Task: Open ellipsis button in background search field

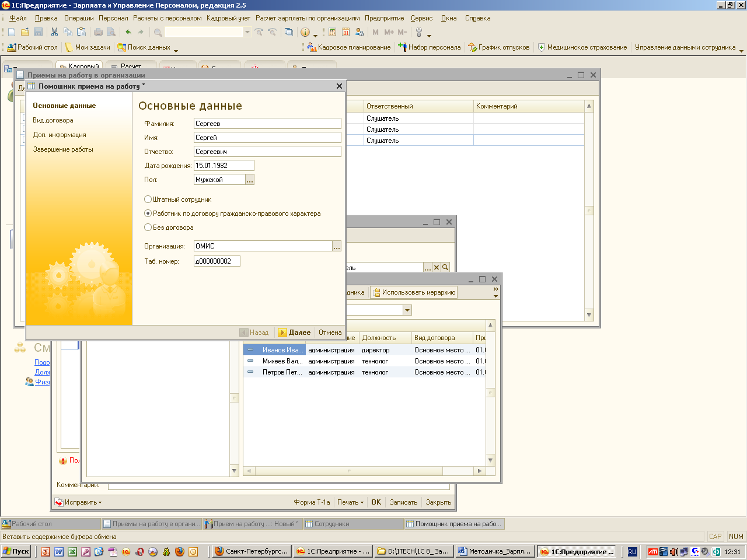Action: click(x=428, y=268)
